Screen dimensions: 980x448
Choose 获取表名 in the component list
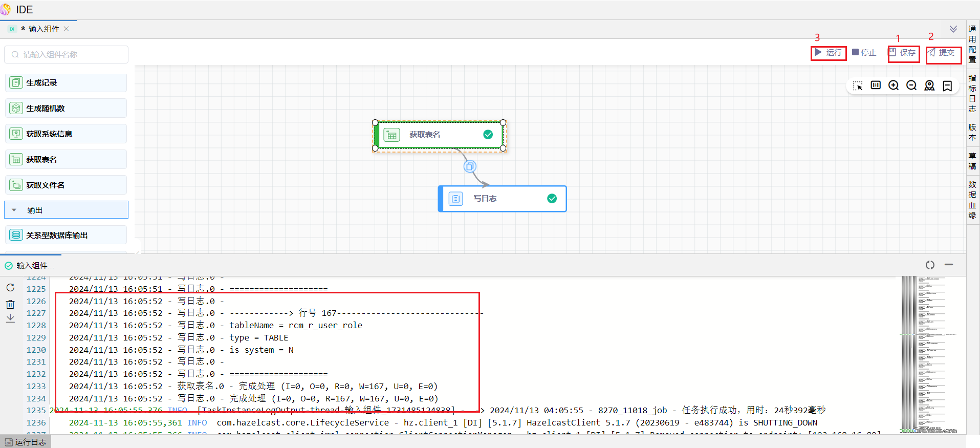coord(66,160)
